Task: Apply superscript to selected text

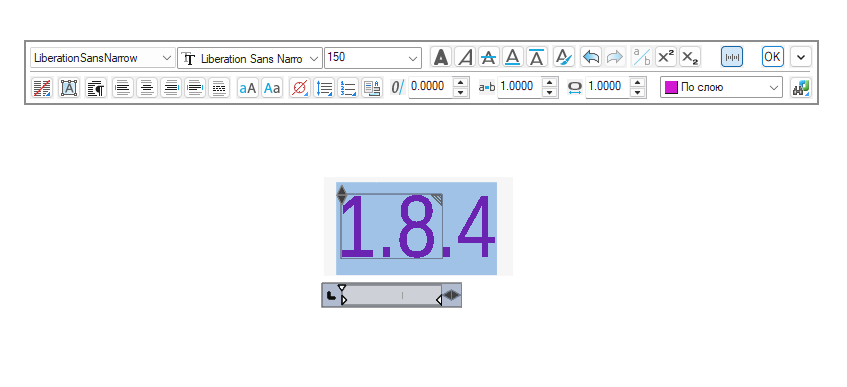Action: 666,57
